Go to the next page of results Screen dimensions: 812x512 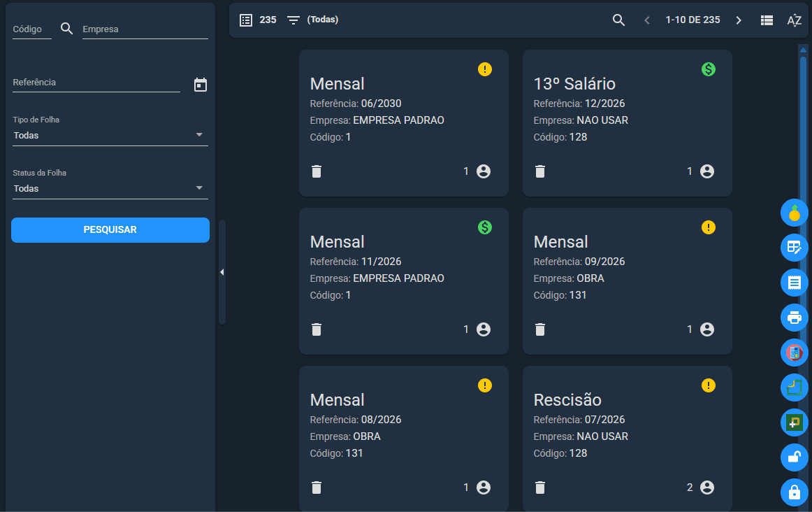(739, 20)
